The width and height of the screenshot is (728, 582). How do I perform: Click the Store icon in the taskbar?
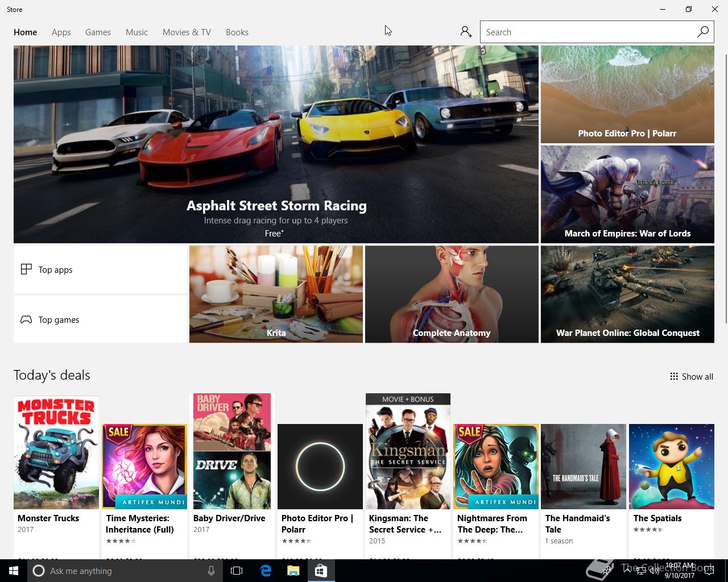(x=321, y=571)
